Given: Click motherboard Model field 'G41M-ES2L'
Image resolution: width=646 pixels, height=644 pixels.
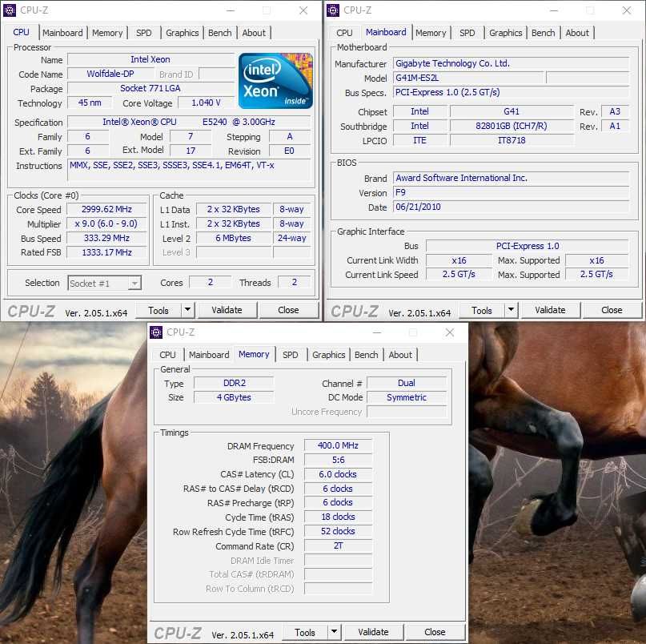Looking at the screenshot, I should click(469, 78).
